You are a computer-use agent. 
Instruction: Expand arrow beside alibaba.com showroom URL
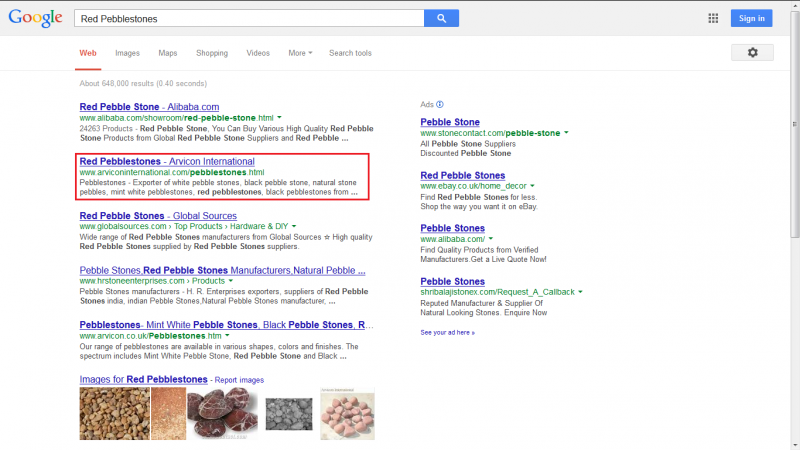(x=279, y=117)
